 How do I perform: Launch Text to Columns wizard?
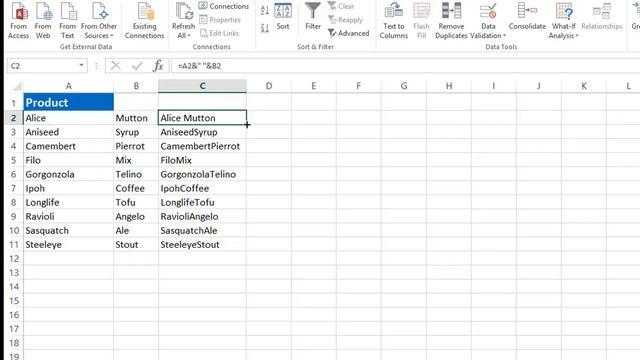click(x=394, y=20)
